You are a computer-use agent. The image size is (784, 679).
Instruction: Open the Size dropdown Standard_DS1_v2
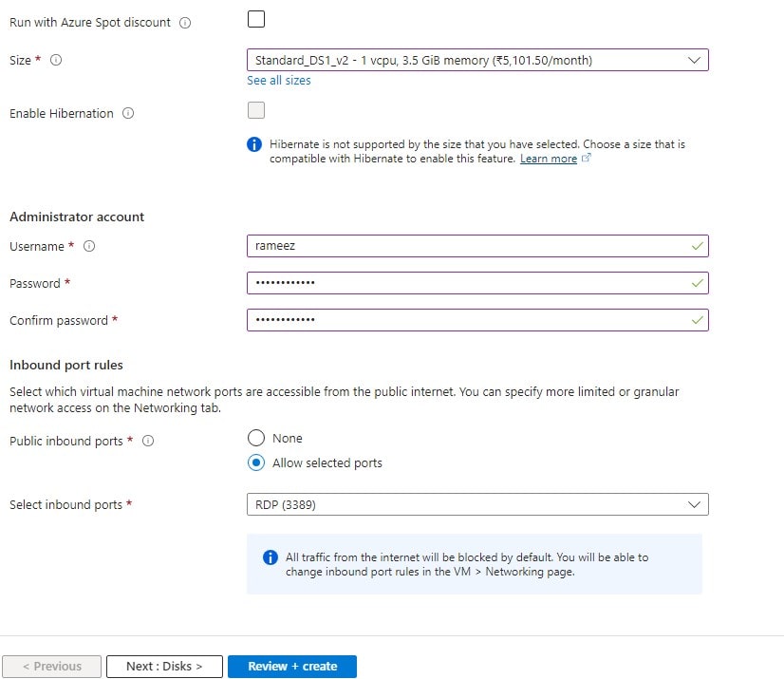pos(477,60)
